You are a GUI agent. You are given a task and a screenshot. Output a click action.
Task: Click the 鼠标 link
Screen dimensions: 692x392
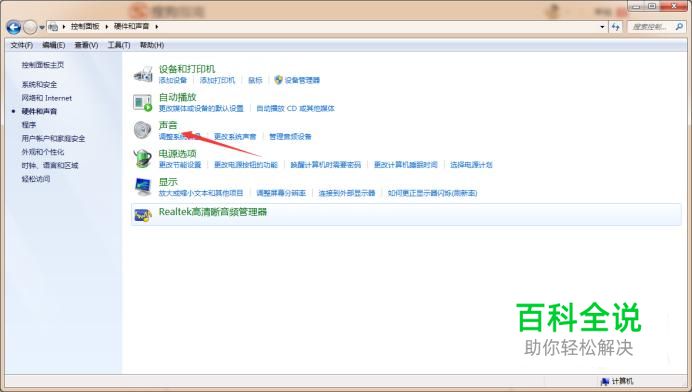point(255,80)
